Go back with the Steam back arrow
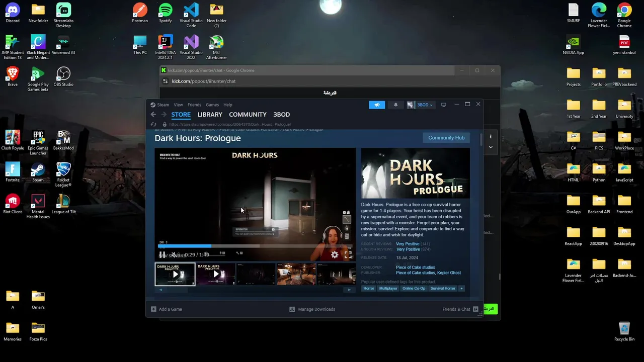The height and width of the screenshot is (362, 644). pos(153,115)
